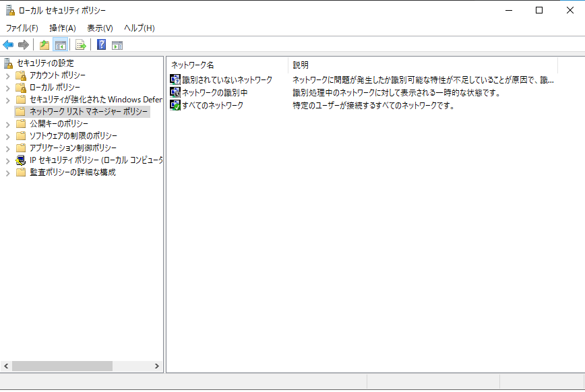Click description 識別処理中のネットワークに対して表示される一時的な状態です。

tap(396, 92)
